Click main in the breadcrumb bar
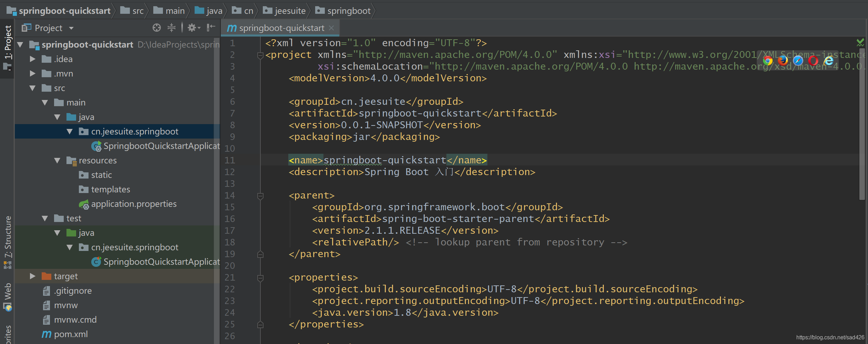The width and height of the screenshot is (868, 344). [175, 11]
